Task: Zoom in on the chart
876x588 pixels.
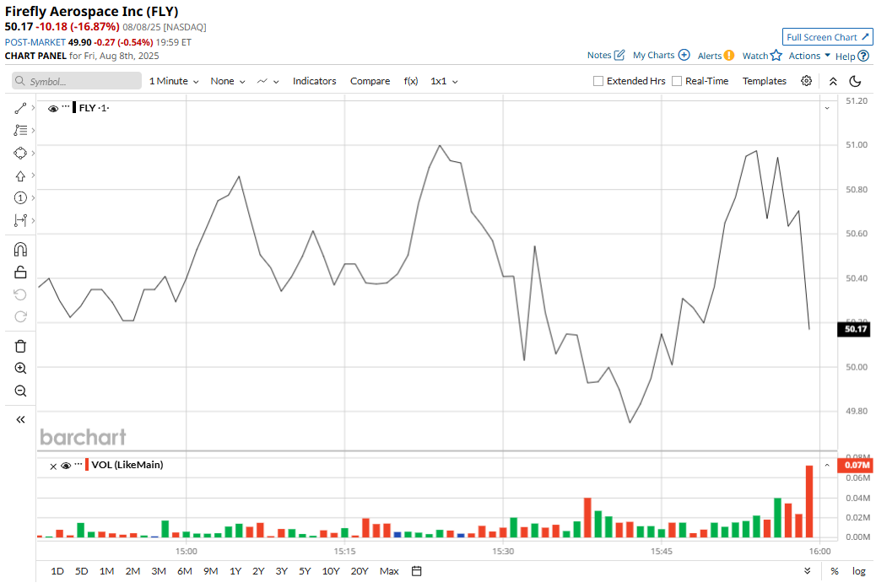Action: click(x=20, y=368)
